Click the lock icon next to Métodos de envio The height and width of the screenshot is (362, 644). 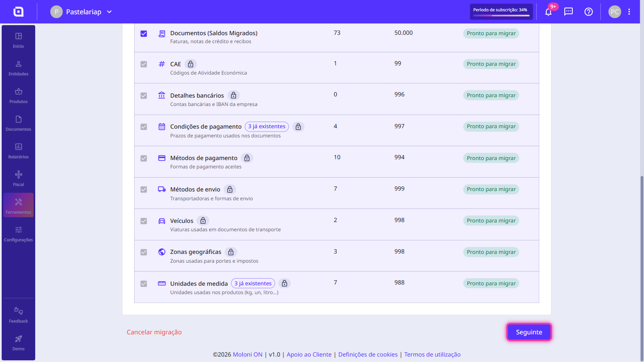pyautogui.click(x=230, y=189)
